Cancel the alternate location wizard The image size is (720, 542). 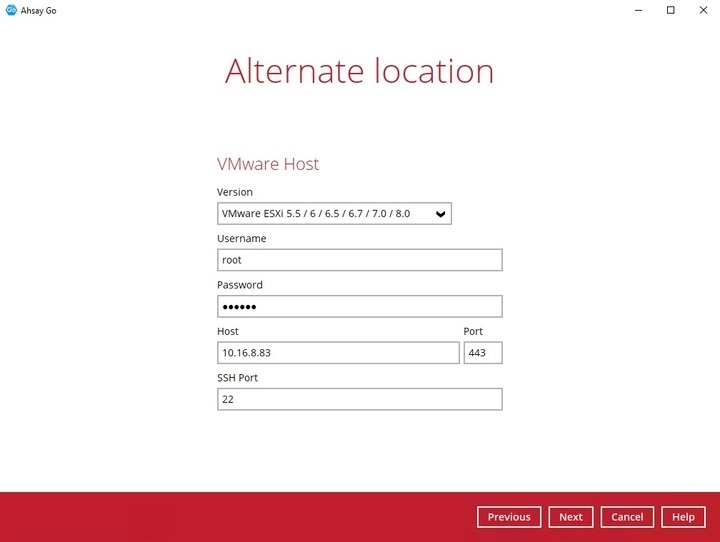click(x=627, y=517)
